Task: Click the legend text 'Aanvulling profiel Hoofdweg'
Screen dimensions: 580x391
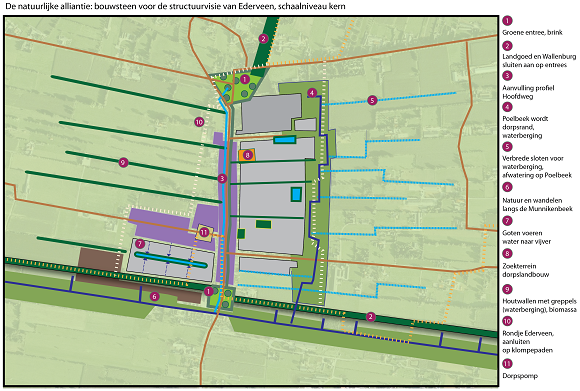Action: [x=528, y=92]
